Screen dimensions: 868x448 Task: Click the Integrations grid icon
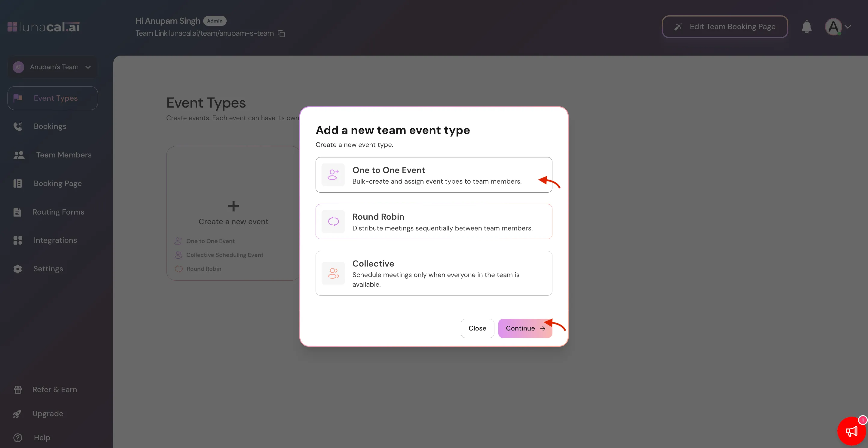click(17, 240)
